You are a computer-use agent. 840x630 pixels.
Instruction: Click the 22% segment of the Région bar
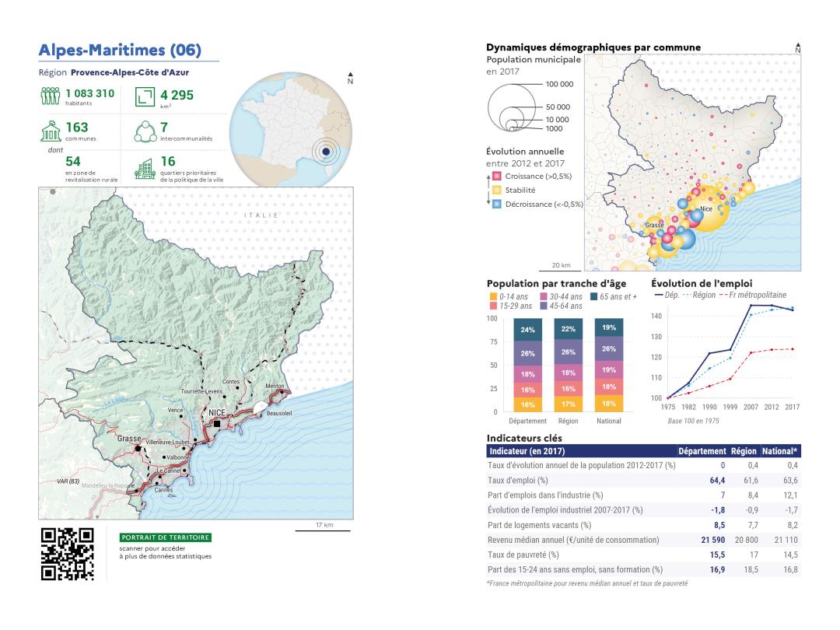click(x=569, y=329)
